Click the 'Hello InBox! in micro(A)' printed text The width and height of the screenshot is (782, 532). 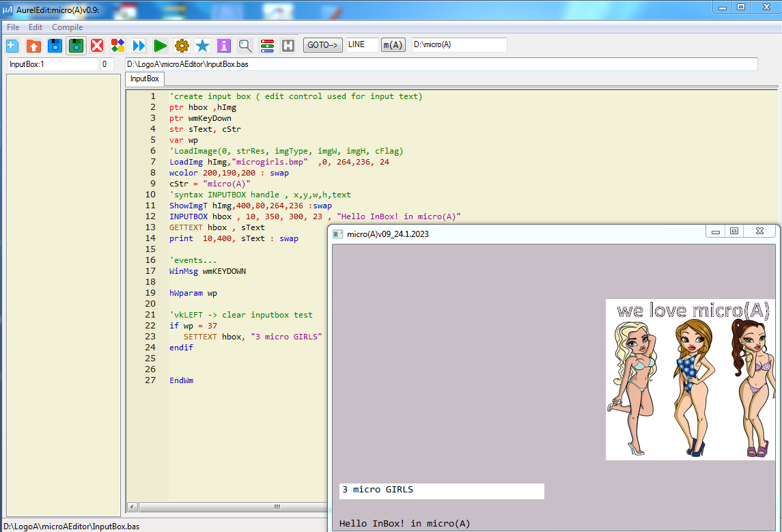[x=404, y=523]
